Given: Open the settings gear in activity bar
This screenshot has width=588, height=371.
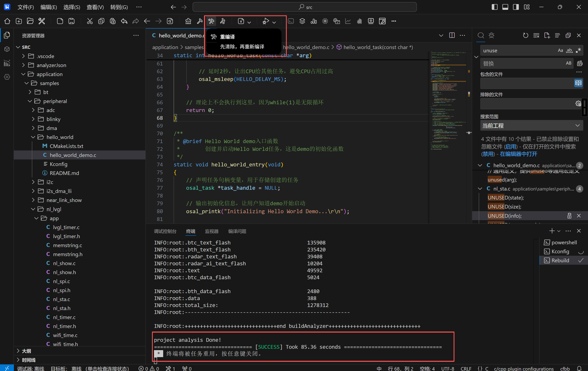Looking at the screenshot, I should coord(7,77).
